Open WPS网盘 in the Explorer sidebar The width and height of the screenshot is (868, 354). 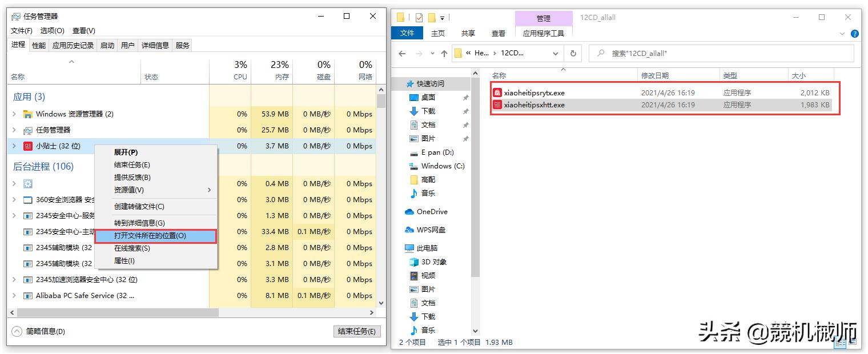425,230
